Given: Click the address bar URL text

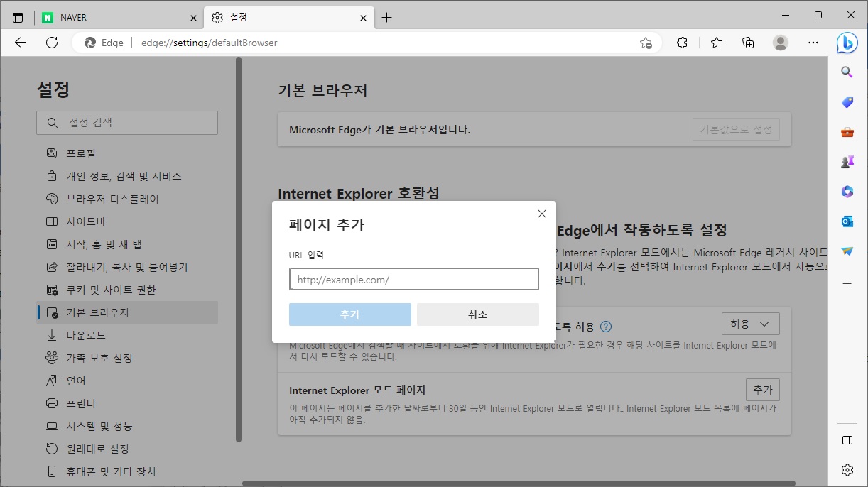Looking at the screenshot, I should point(210,43).
